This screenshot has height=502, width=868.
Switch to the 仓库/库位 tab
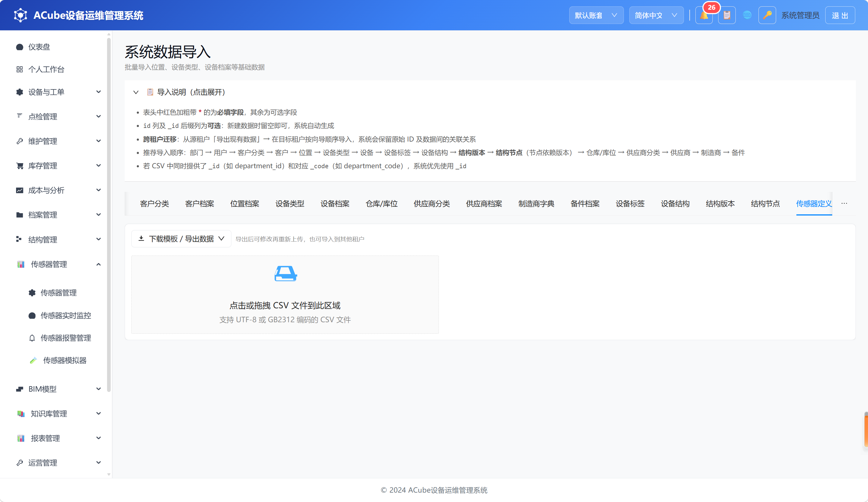click(382, 203)
